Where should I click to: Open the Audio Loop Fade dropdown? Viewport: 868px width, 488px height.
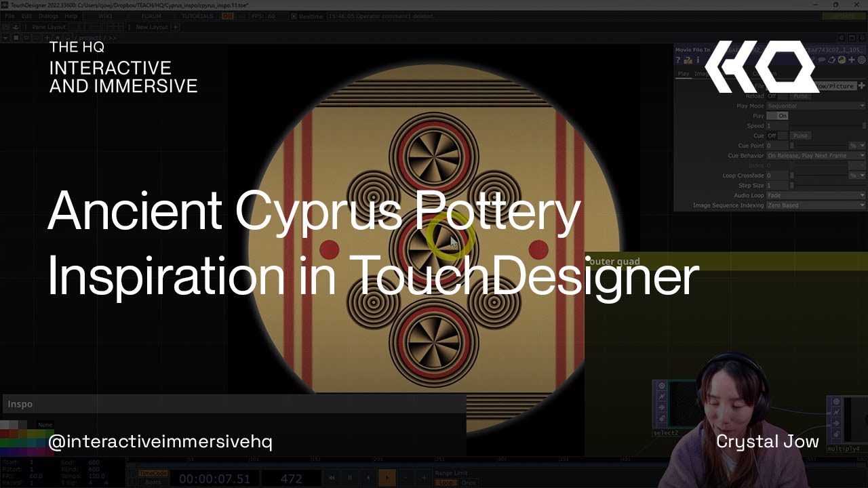816,195
